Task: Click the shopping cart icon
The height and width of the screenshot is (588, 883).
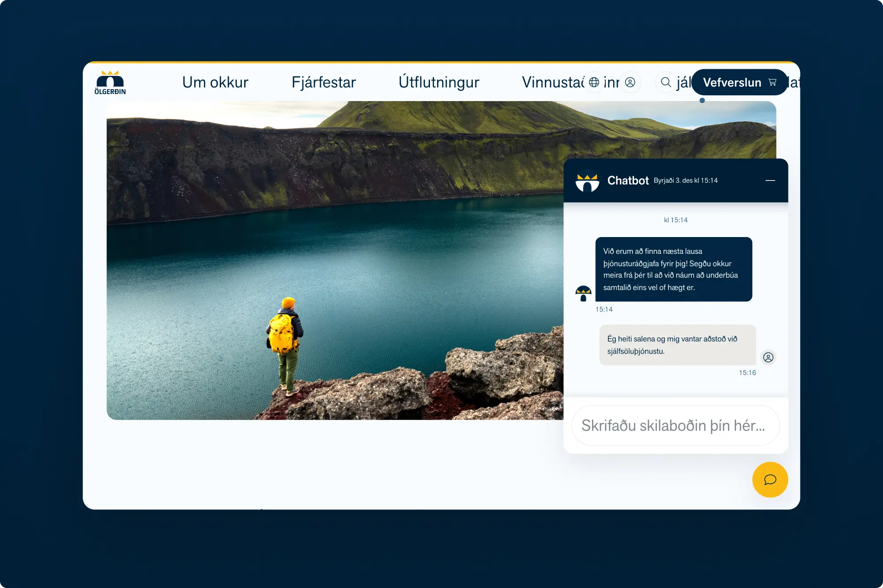Action: click(772, 82)
